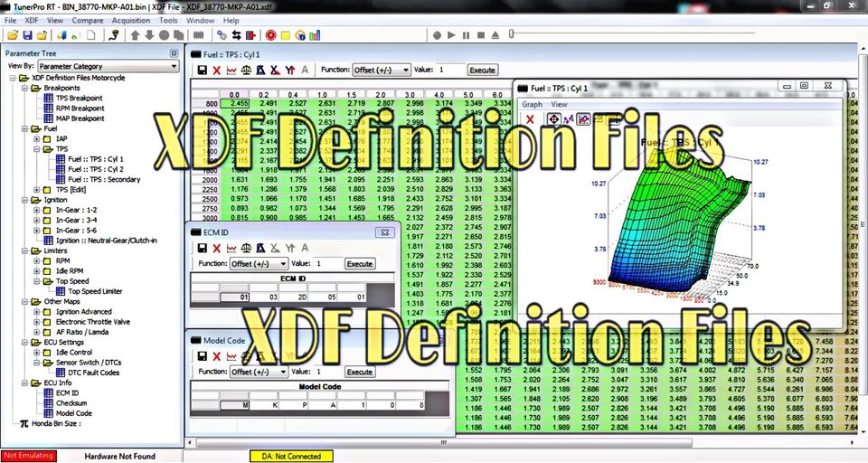Click the up arrow icon in main toolbar
This screenshot has height=463, width=868.
tap(136, 35)
